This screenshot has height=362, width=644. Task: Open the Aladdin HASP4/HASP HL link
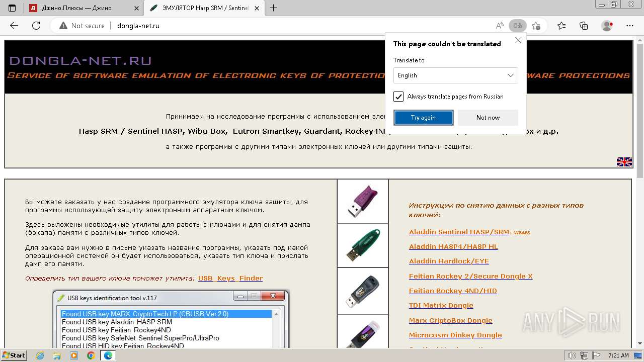coord(453,246)
